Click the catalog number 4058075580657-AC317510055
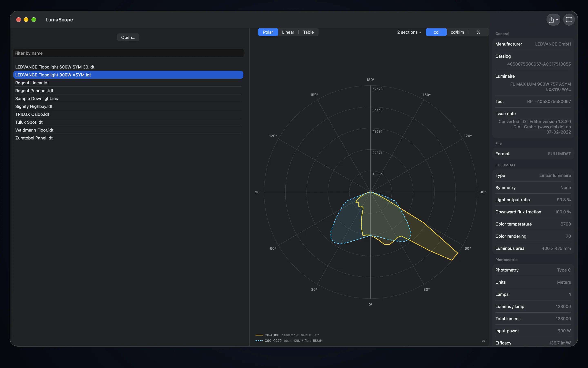The image size is (588, 368). click(539, 64)
